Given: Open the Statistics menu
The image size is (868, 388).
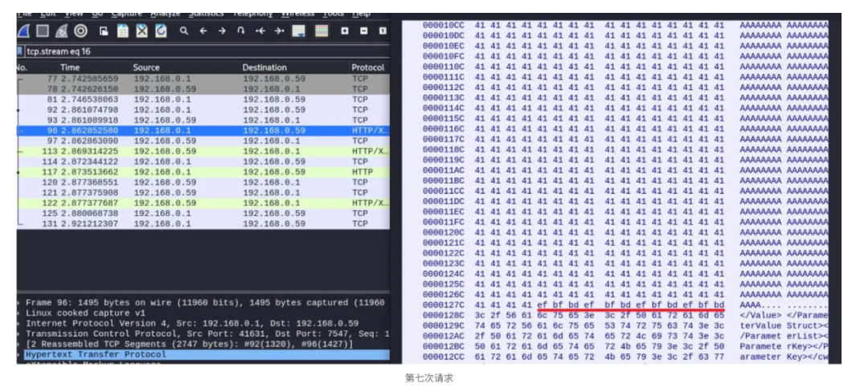Looking at the screenshot, I should point(206,14).
